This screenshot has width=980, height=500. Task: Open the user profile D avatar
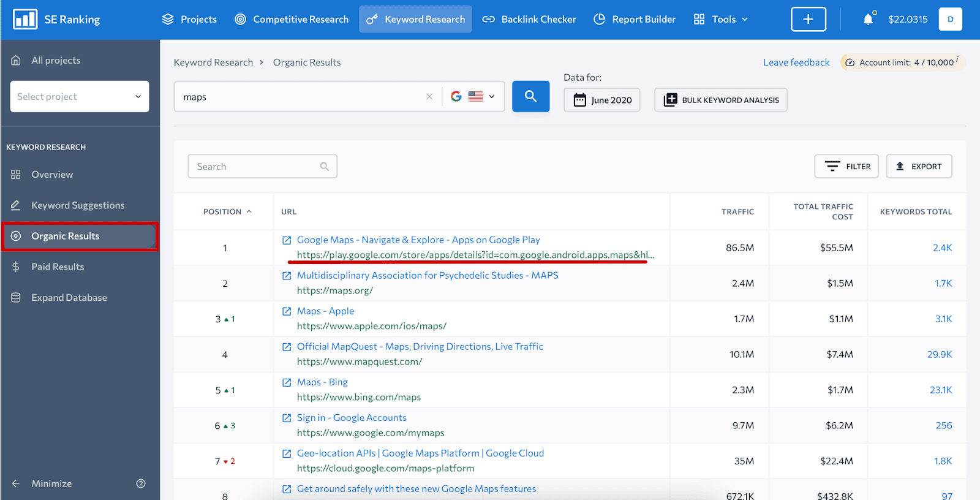951,20
